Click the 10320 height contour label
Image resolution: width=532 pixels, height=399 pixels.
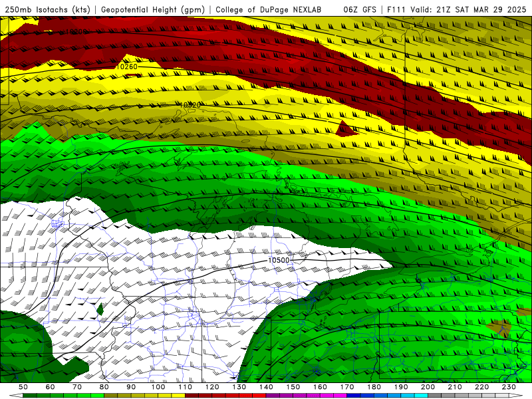(190, 105)
